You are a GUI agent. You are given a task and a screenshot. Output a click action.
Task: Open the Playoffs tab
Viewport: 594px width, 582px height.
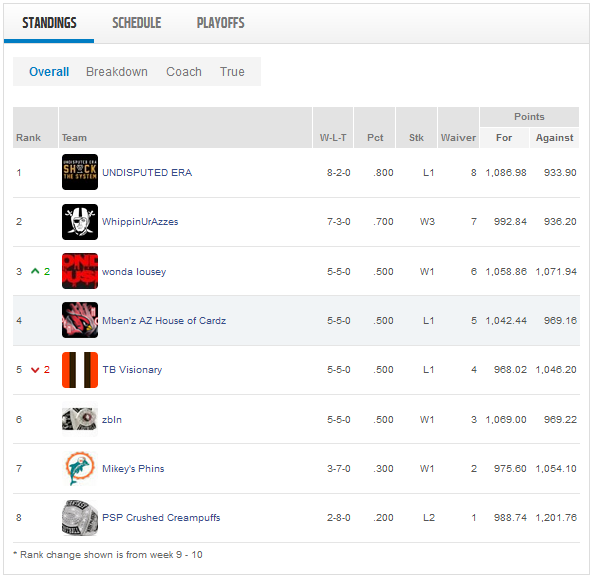[220, 23]
